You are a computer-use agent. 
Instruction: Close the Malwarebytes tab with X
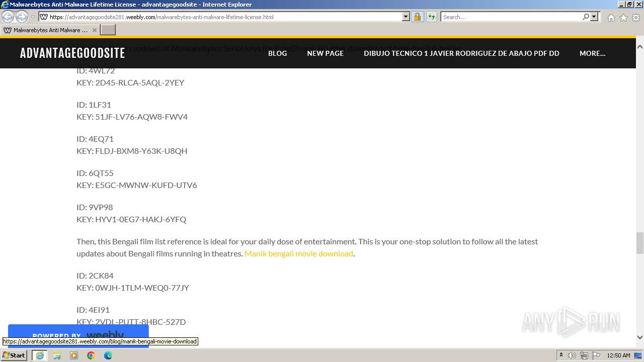[95, 30]
